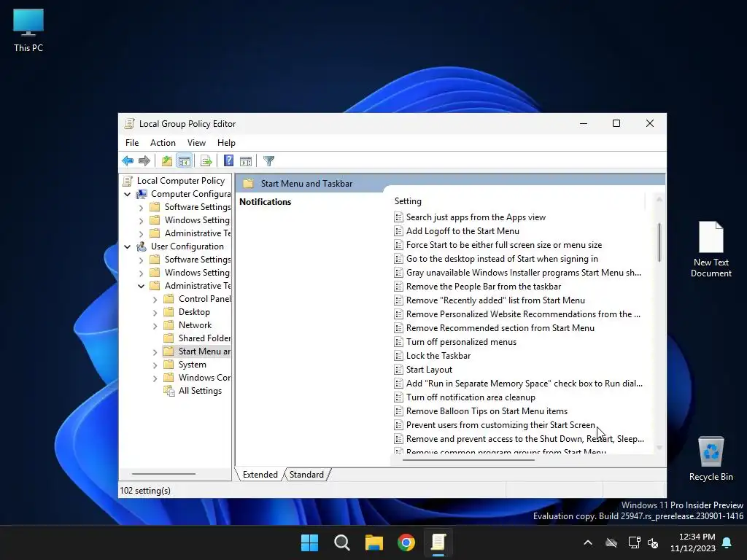
Task: Click the Local Computer Policy root icon
Action: (x=127, y=181)
